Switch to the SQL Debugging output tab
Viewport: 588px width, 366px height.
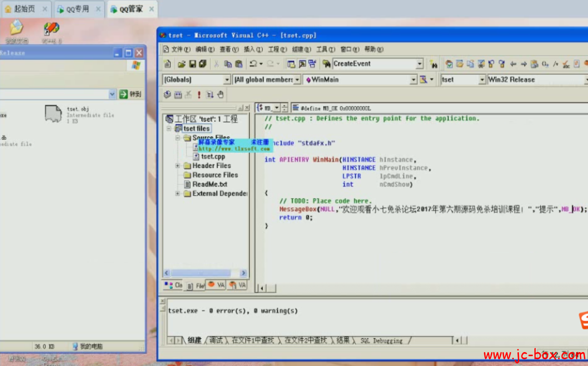[381, 341]
